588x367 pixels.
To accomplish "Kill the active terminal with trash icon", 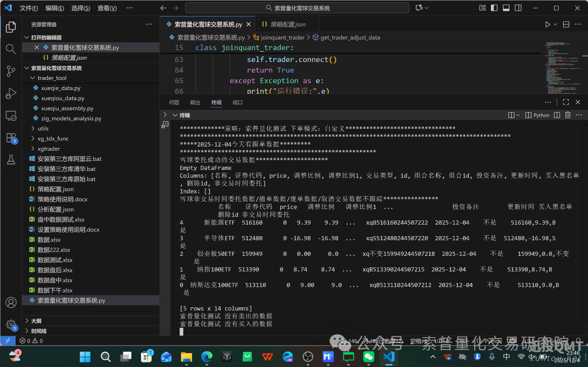I will (x=568, y=115).
